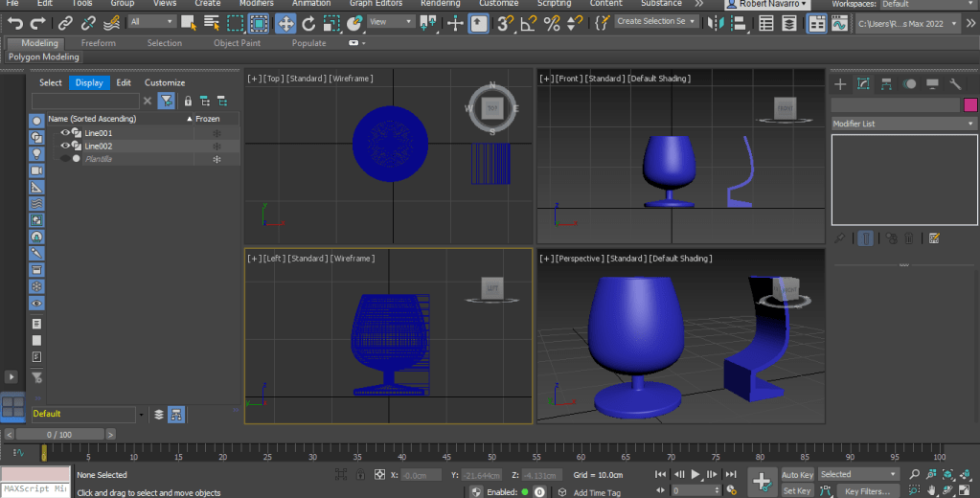
Task: Expand the Create Selection Set dropdown
Action: [x=694, y=21]
